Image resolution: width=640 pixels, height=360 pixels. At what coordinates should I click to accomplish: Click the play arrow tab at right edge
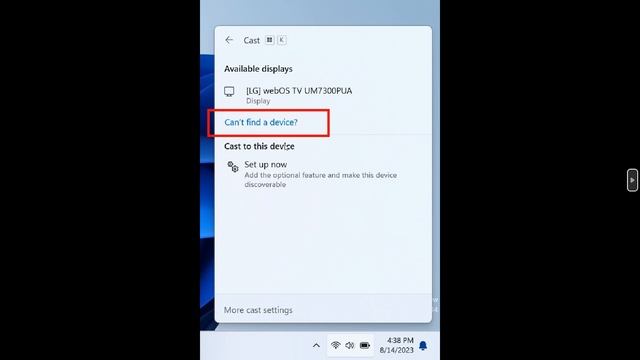[x=632, y=180]
